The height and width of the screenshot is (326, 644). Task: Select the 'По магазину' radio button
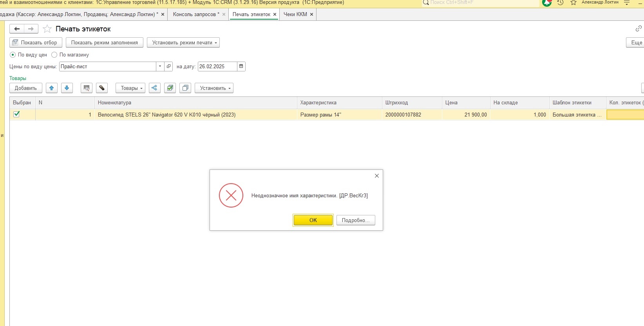point(54,55)
